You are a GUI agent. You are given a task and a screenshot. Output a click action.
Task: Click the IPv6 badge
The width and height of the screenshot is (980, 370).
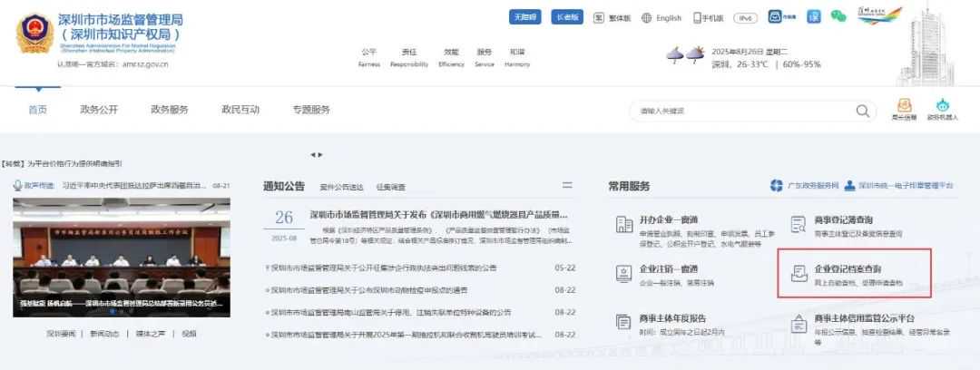point(745,18)
